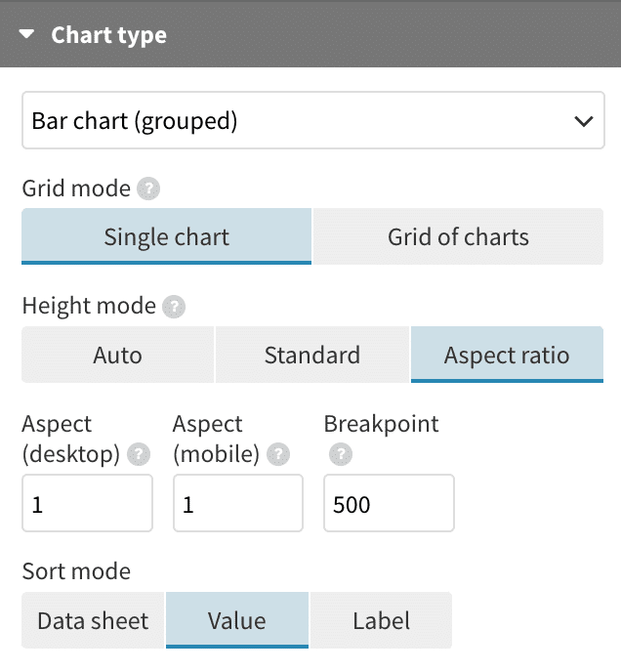Open the Grid mode help icon

coord(148,189)
